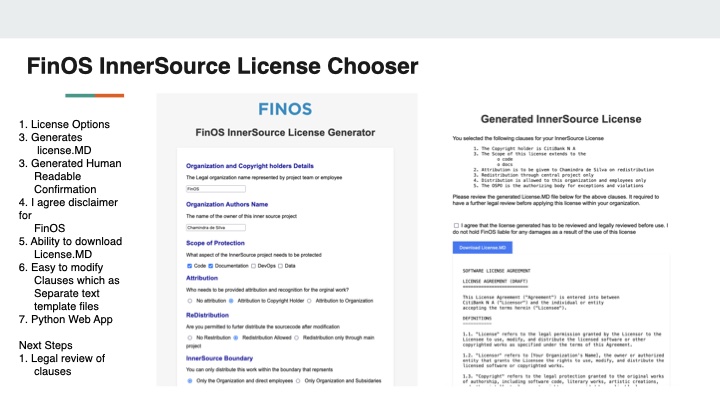Screen dimensions: 720x405
Task: Toggle the Code scope checkbox
Action: coord(189,266)
